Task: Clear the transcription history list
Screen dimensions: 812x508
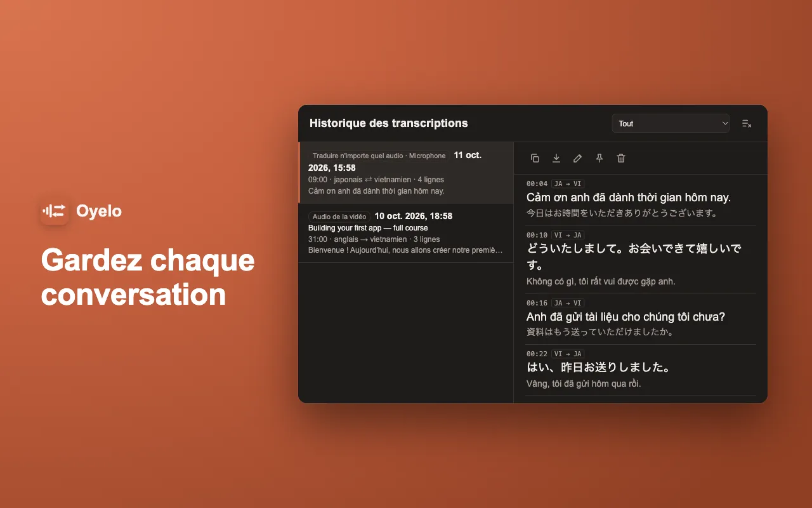Action: tap(747, 124)
